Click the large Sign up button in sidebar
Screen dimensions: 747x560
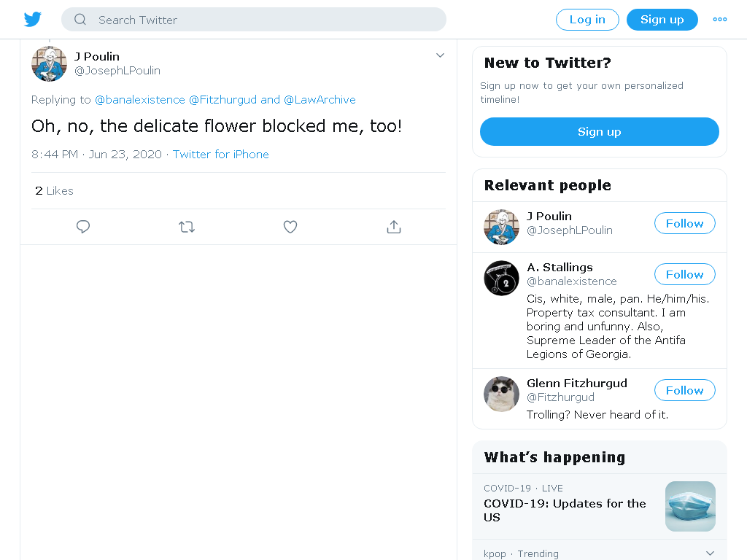(600, 131)
